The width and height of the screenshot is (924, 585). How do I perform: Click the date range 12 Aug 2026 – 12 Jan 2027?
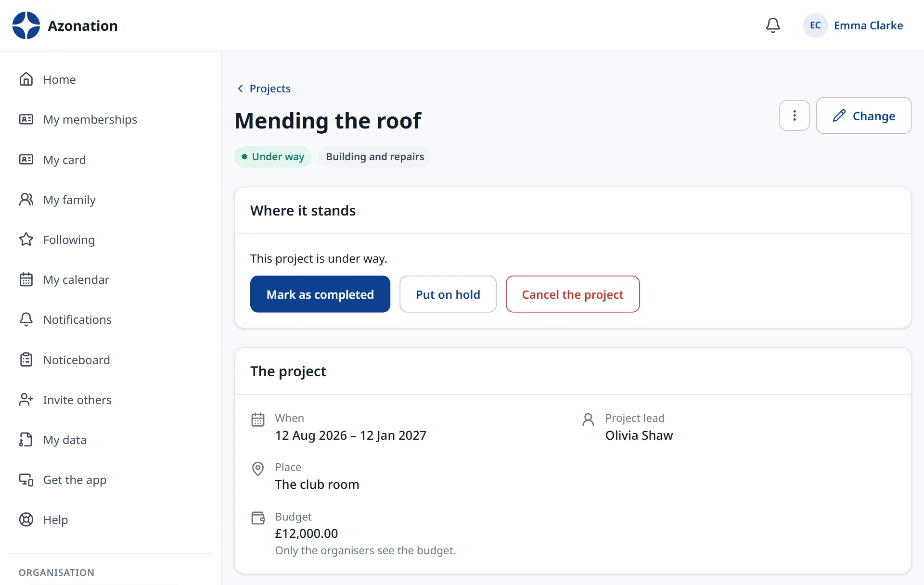[351, 435]
